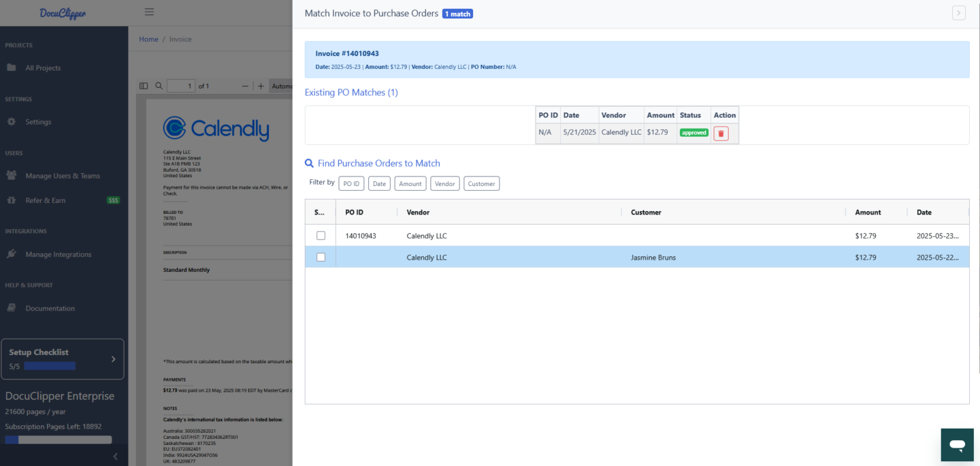Click the Existing PO Matches (1) heading

351,92
